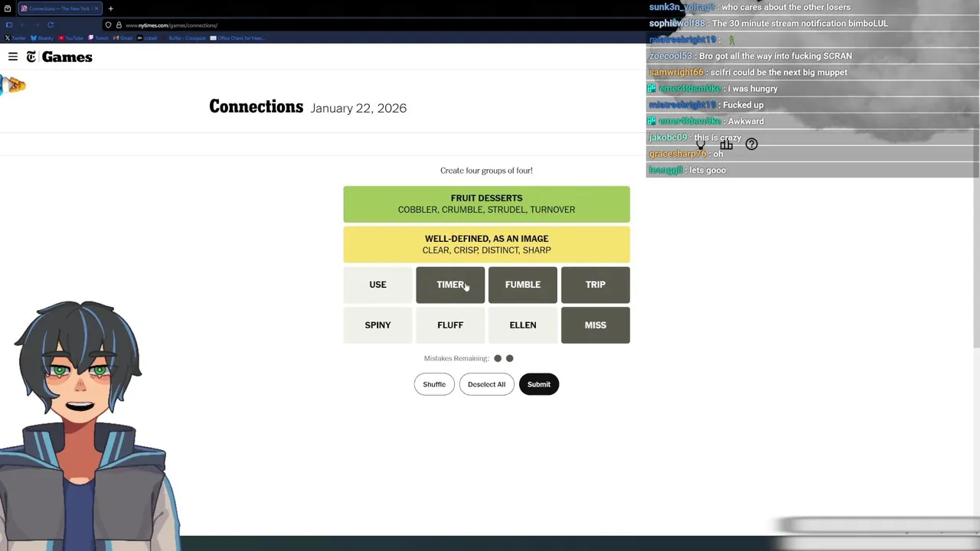980x551 pixels.
Task: Open the Twitch bookmark
Action: coord(98,38)
